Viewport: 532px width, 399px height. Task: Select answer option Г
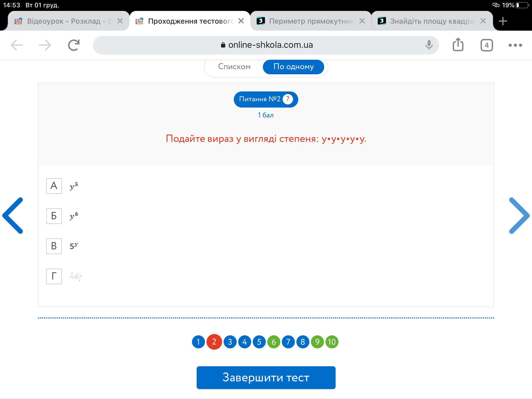click(x=54, y=276)
